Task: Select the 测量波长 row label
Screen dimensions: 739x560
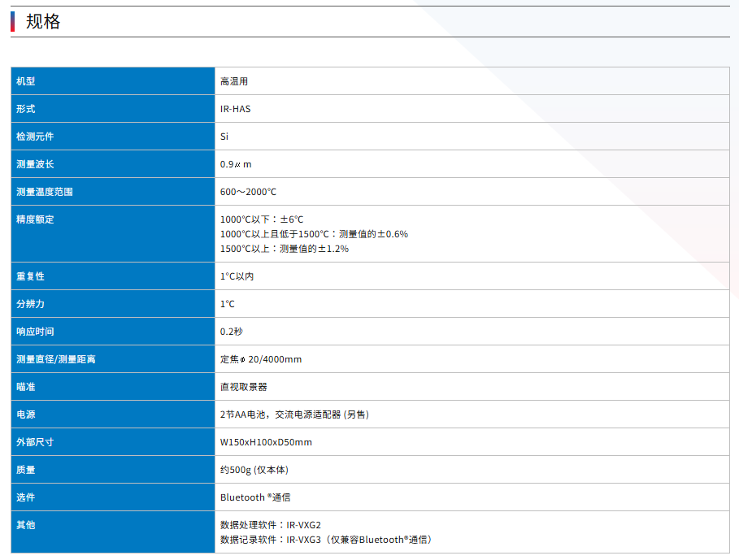Action: tap(35, 164)
